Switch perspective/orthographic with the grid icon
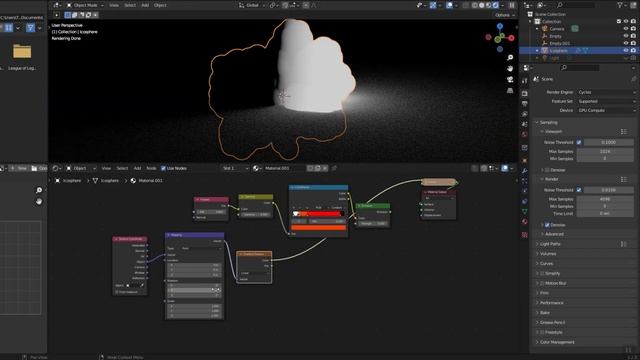 (x=510, y=91)
